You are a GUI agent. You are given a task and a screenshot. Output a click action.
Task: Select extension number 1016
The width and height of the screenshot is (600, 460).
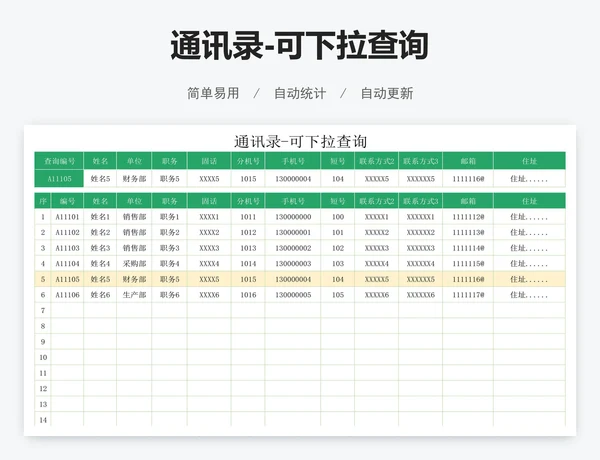pyautogui.click(x=248, y=295)
